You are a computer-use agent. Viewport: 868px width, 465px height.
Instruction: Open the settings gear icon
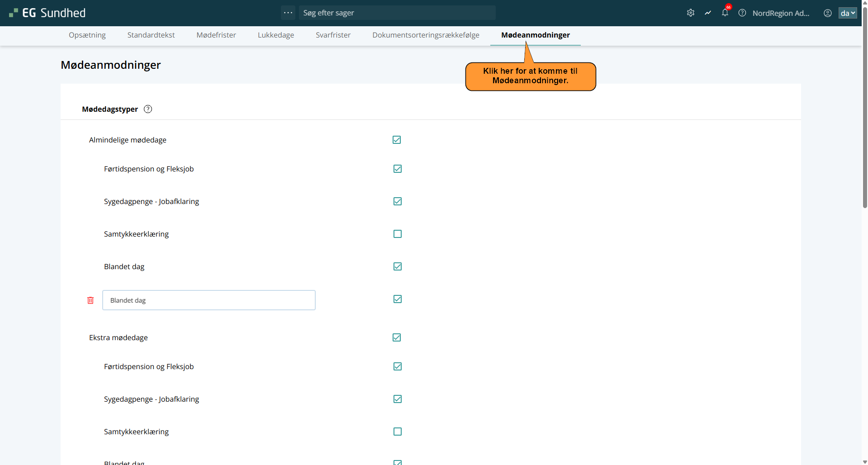pyautogui.click(x=690, y=13)
